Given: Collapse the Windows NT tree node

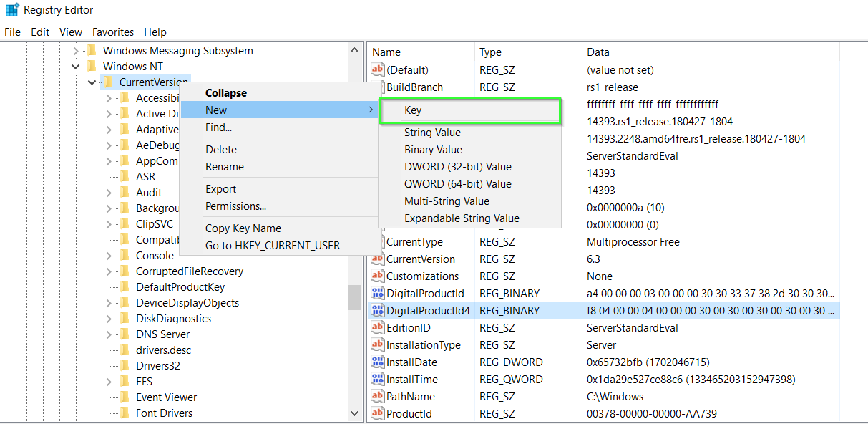Looking at the screenshot, I should tap(76, 67).
